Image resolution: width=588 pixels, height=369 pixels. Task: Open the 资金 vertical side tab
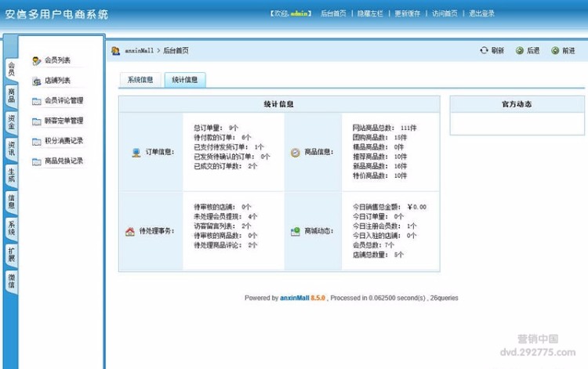(12, 122)
